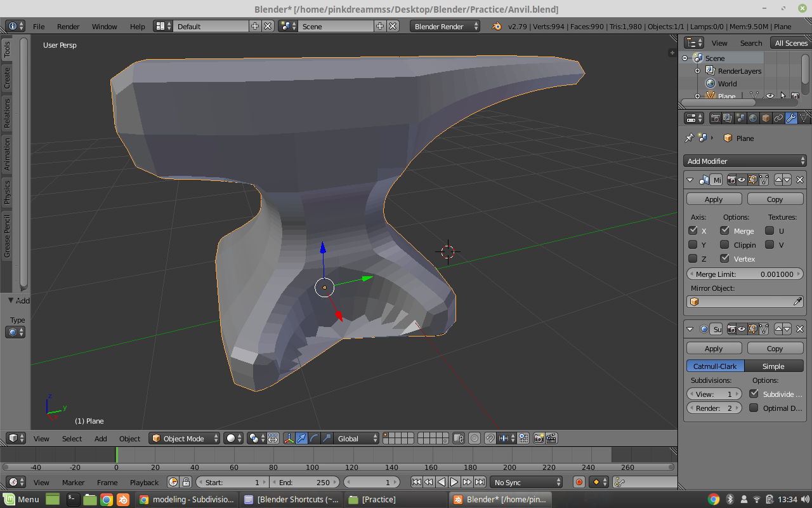Open the Render menu in info header
Viewport: 812px width, 508px height.
pos(69,26)
